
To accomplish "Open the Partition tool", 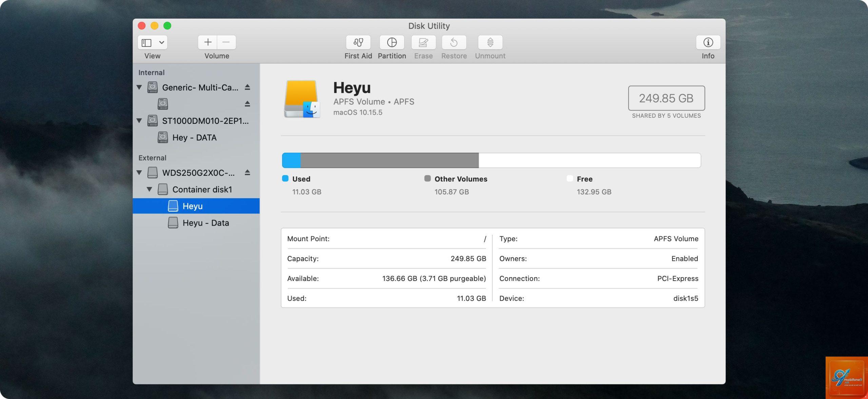I will (392, 42).
